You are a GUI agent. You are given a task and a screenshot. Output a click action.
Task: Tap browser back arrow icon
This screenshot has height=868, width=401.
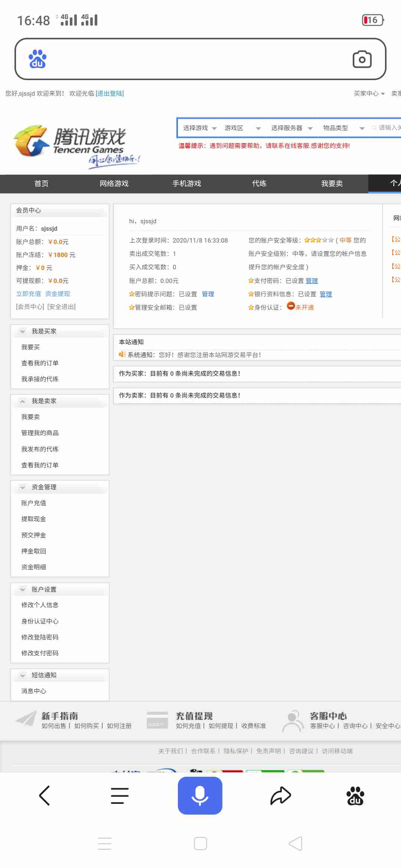coord(45,796)
